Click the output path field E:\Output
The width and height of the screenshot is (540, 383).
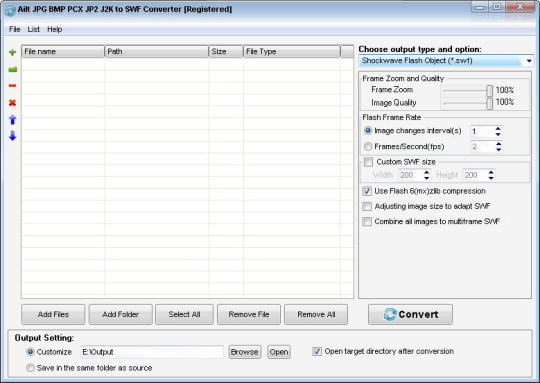coord(152,352)
